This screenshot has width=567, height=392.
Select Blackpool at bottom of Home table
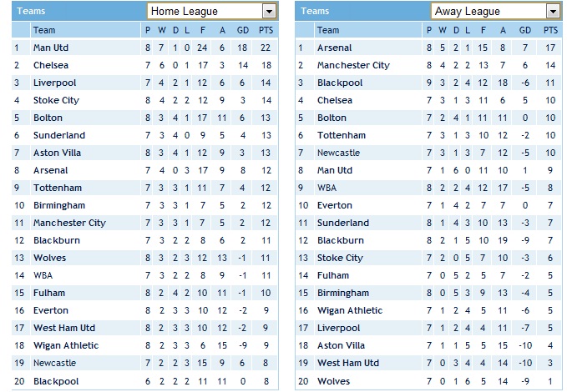click(56, 381)
